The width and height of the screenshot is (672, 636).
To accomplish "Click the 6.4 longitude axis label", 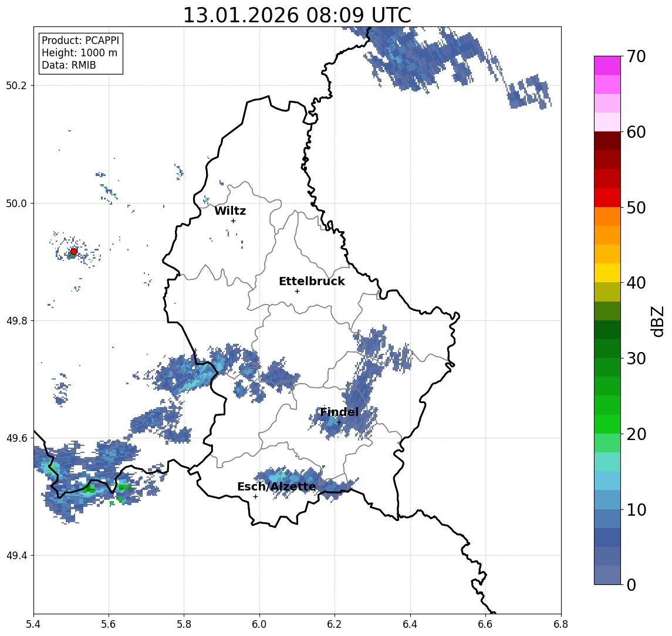I will [x=410, y=624].
